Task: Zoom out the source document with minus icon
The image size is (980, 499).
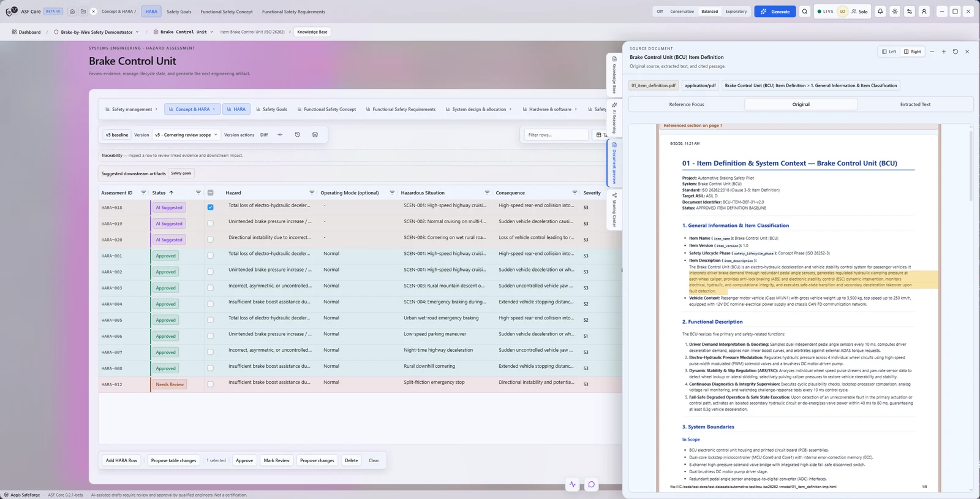Action: tap(932, 51)
